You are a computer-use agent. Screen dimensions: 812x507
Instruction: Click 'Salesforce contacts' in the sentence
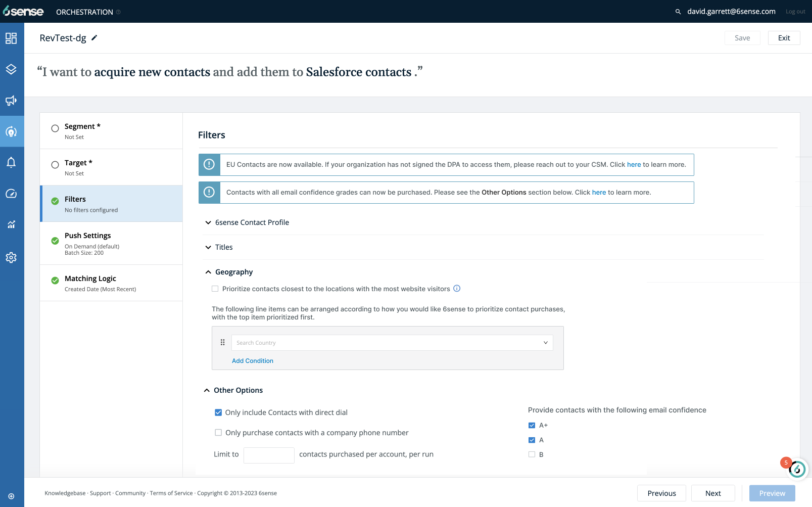(359, 72)
